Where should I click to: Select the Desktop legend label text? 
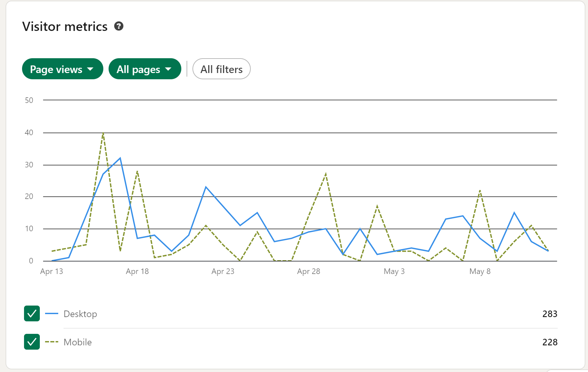pos(80,314)
